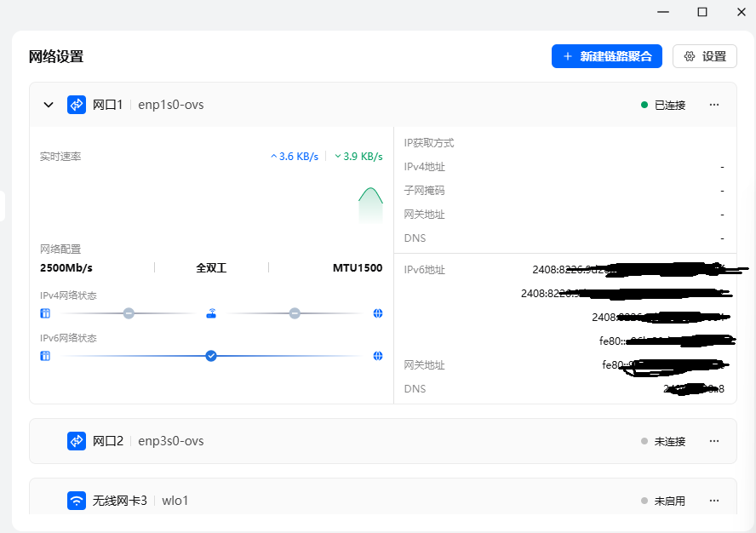This screenshot has width=756, height=533.
Task: Click the 网口2 network port icon
Action: pyautogui.click(x=77, y=441)
